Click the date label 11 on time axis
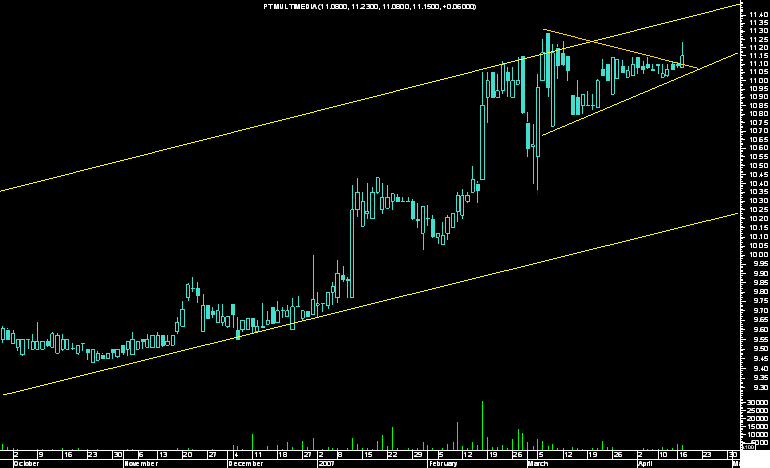This screenshot has width=770, height=468. tap(258, 455)
